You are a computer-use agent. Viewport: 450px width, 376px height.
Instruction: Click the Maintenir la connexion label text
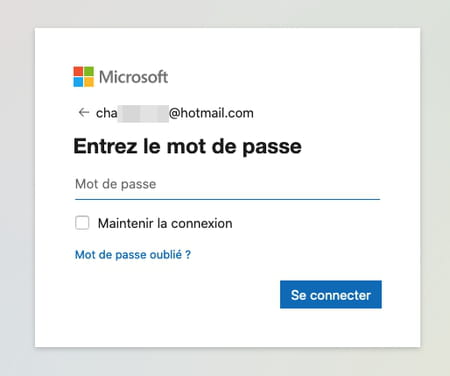coord(165,223)
